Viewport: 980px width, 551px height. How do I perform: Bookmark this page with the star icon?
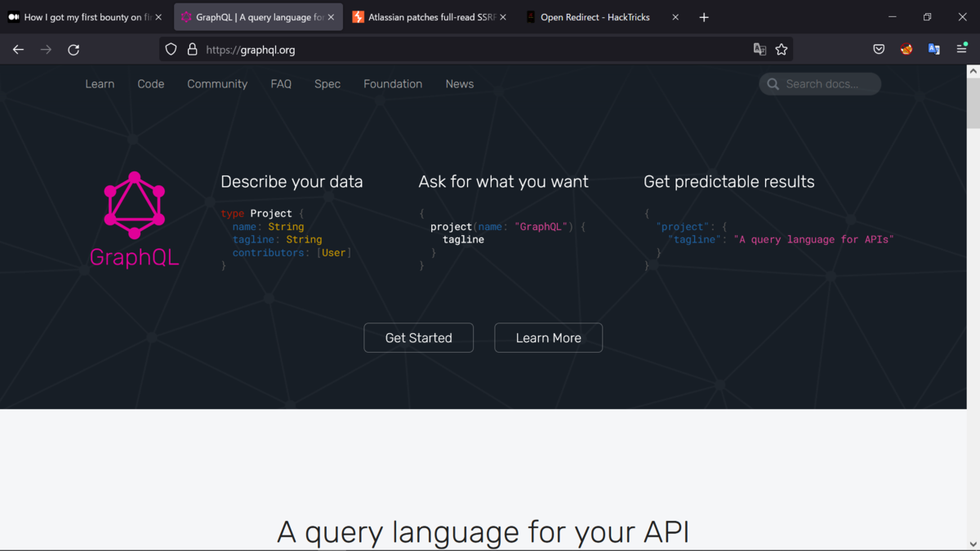(x=782, y=50)
